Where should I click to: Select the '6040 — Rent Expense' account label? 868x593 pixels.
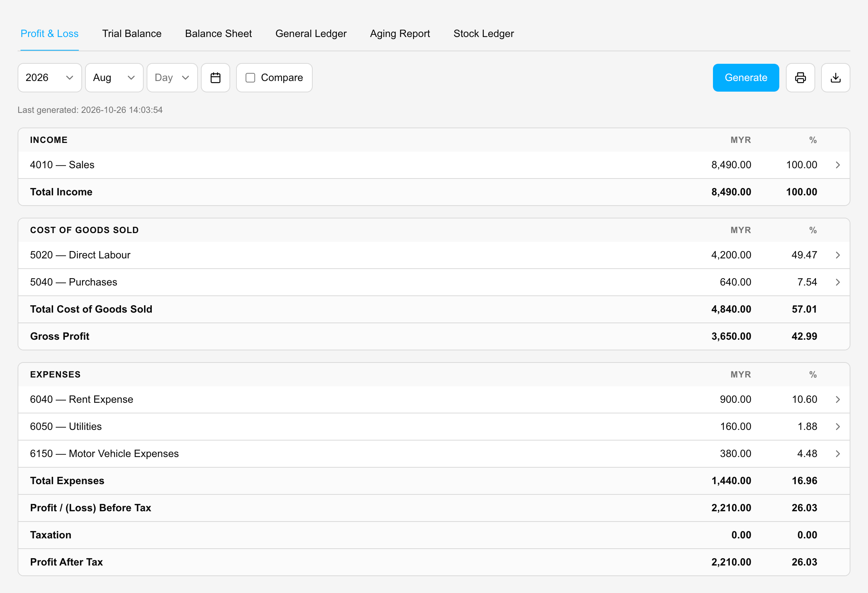pyautogui.click(x=81, y=399)
